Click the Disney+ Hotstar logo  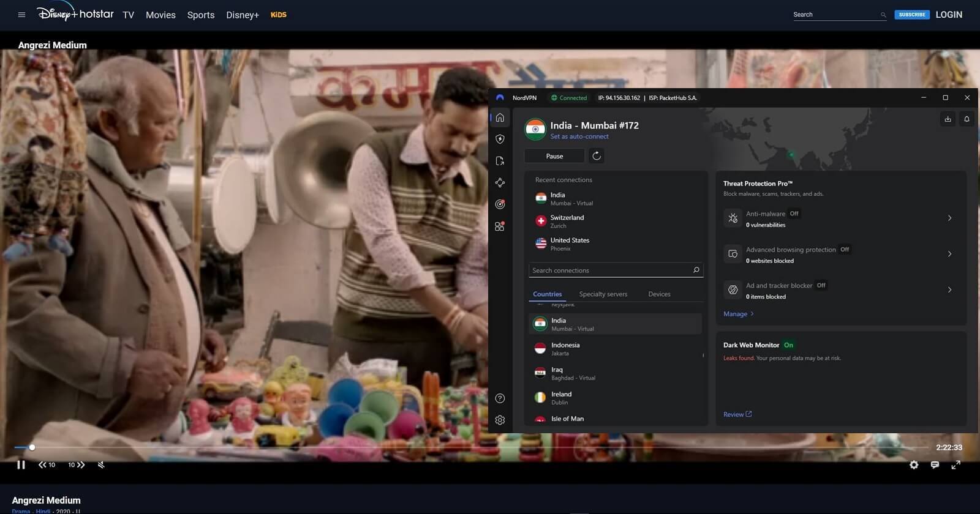75,13
